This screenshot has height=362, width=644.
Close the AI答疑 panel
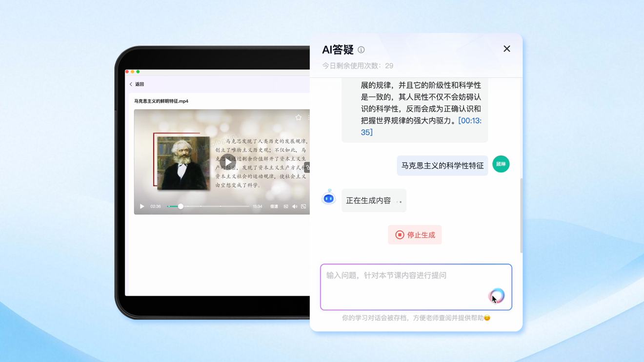coord(507,49)
